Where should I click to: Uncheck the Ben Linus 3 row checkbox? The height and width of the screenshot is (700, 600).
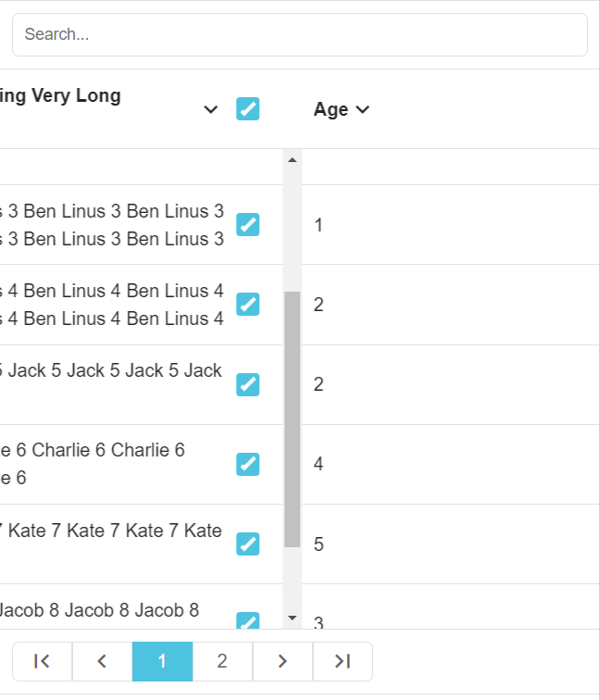(248, 224)
